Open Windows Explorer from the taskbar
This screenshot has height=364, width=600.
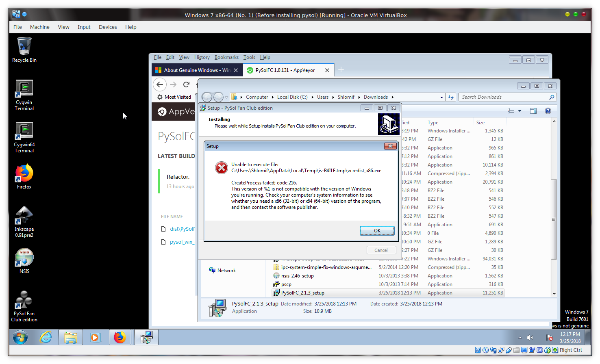(x=71, y=337)
